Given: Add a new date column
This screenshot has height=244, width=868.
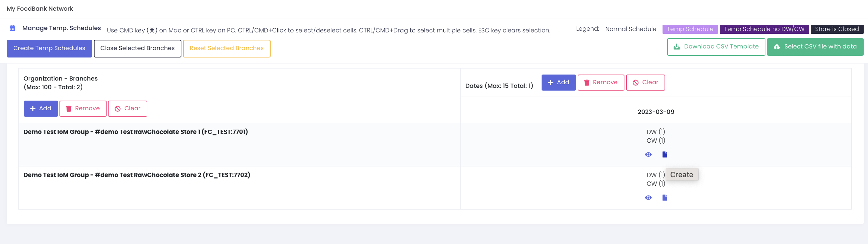Looking at the screenshot, I should [558, 83].
